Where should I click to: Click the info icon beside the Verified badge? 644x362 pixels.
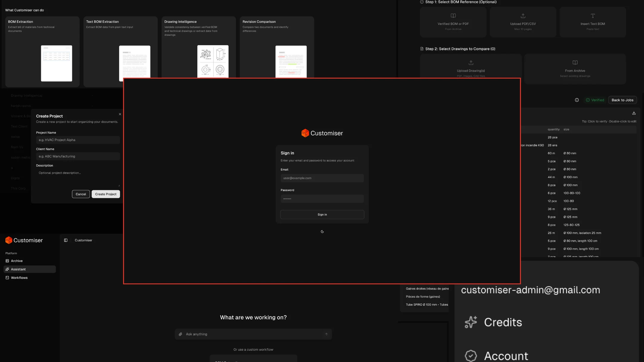[x=576, y=100]
